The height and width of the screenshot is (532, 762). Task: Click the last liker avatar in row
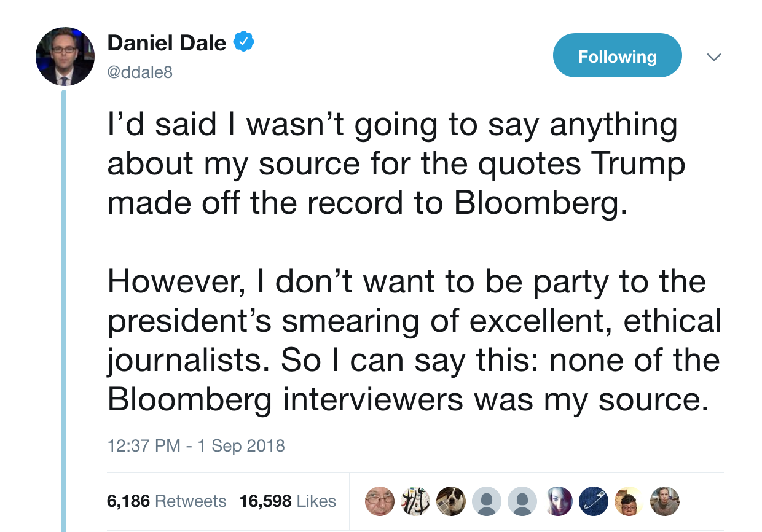point(665,501)
